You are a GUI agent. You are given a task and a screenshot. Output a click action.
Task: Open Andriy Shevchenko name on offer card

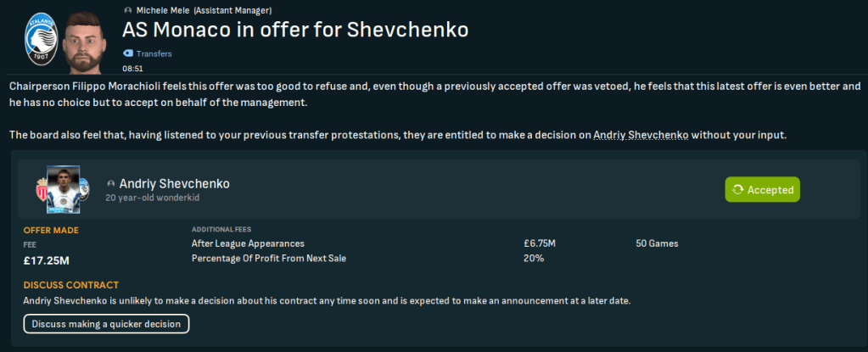tap(176, 184)
